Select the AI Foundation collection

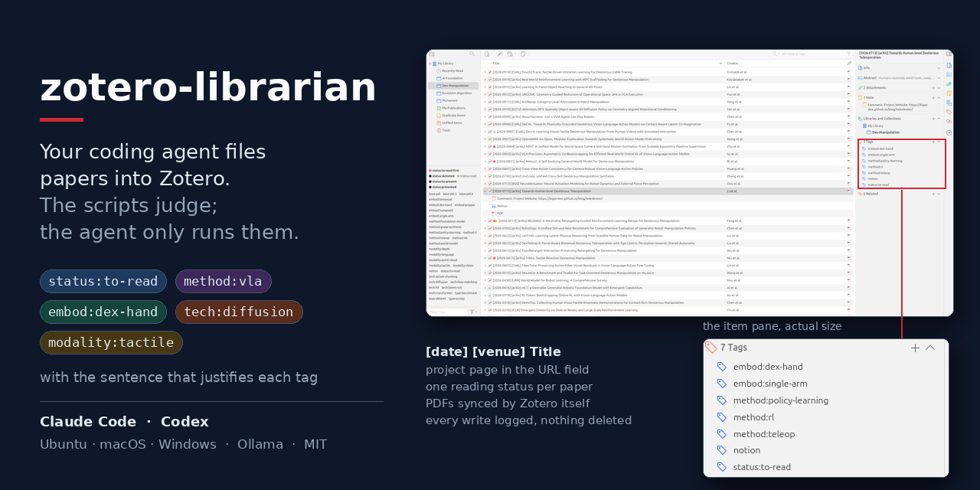[x=452, y=78]
